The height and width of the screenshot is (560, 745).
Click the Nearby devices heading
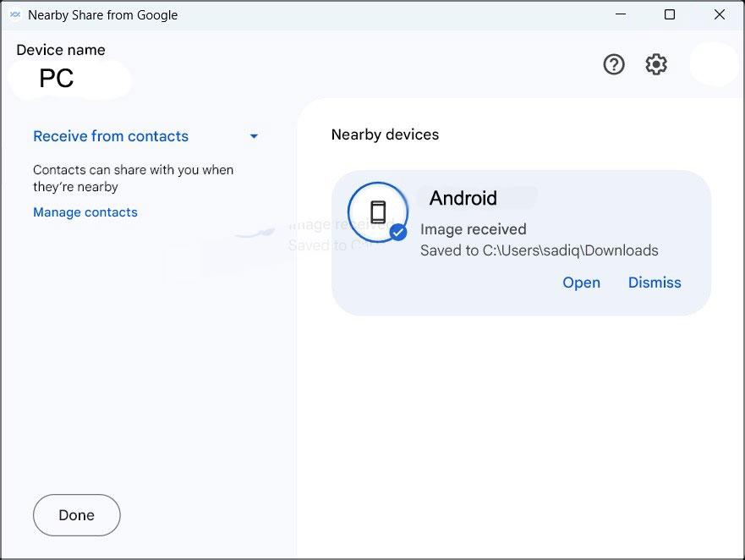pos(385,135)
